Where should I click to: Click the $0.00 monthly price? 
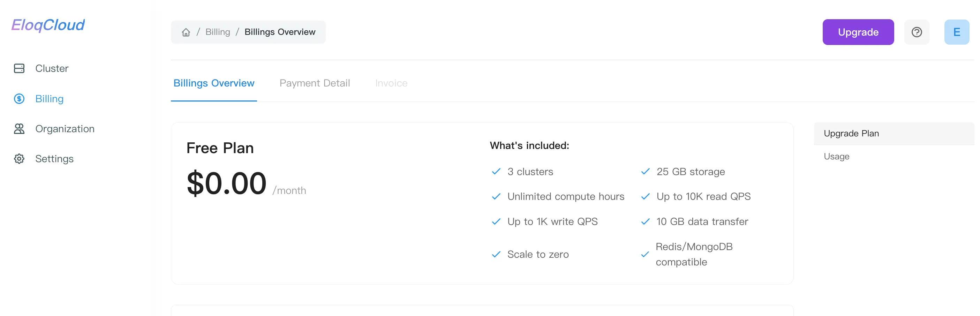pyautogui.click(x=226, y=184)
